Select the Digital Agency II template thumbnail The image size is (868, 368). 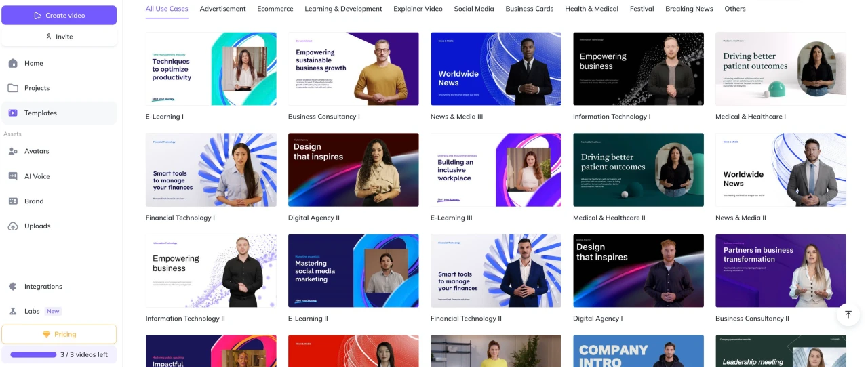click(353, 169)
